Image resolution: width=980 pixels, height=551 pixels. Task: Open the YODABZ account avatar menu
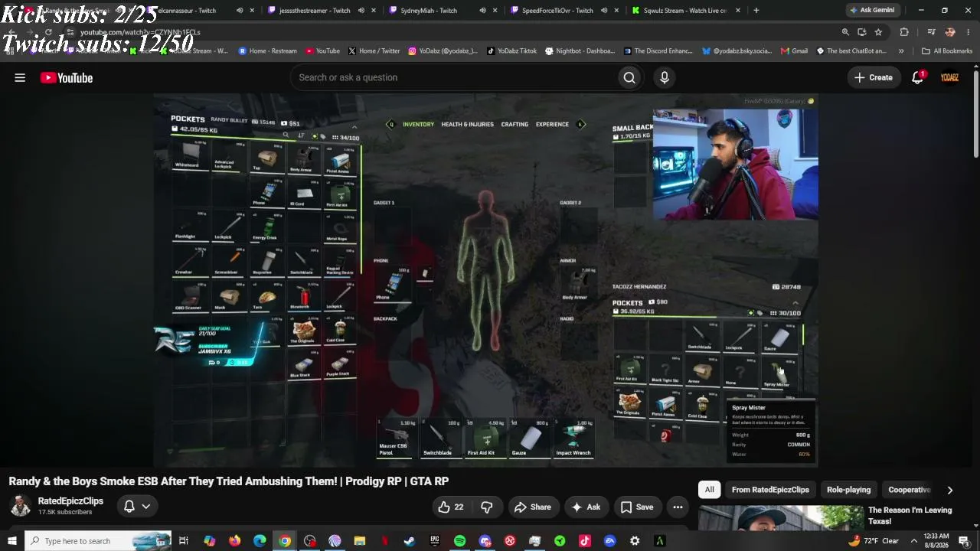(949, 77)
